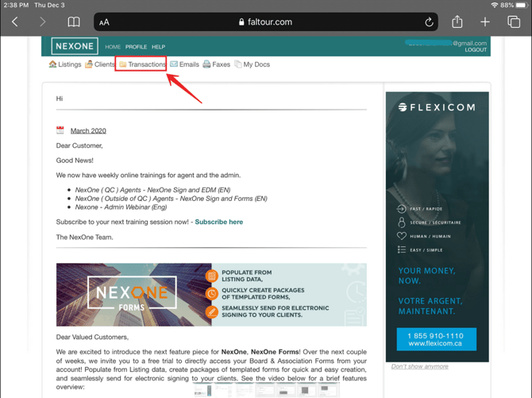Click the Faxes machine icon
The image size is (532, 398).
pyautogui.click(x=206, y=64)
